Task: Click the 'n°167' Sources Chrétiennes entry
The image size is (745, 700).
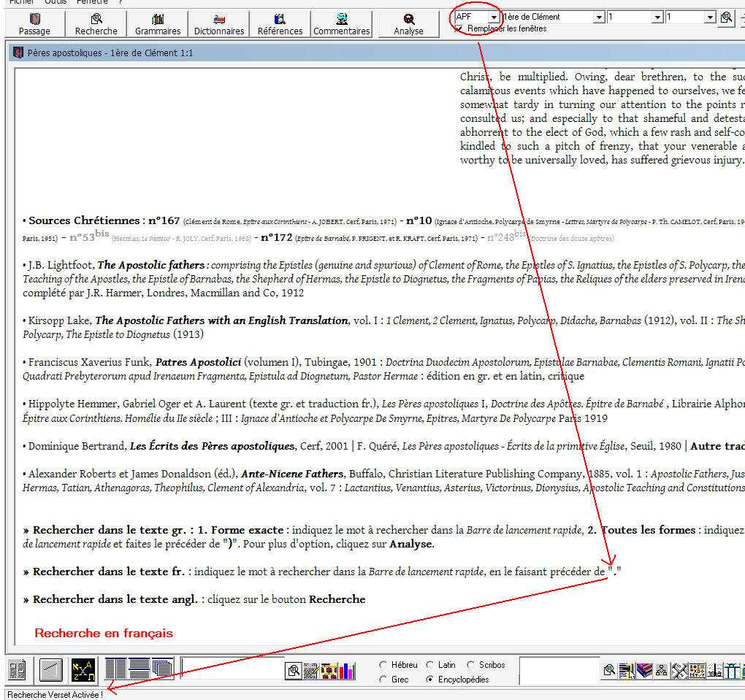Action: tap(164, 221)
